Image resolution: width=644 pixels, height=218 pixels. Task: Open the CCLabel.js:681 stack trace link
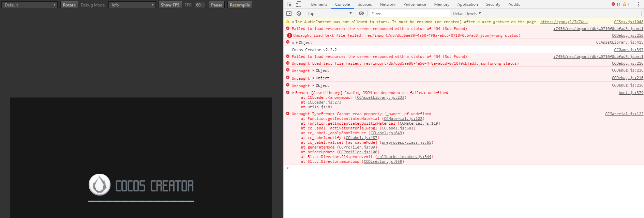tap(397, 128)
